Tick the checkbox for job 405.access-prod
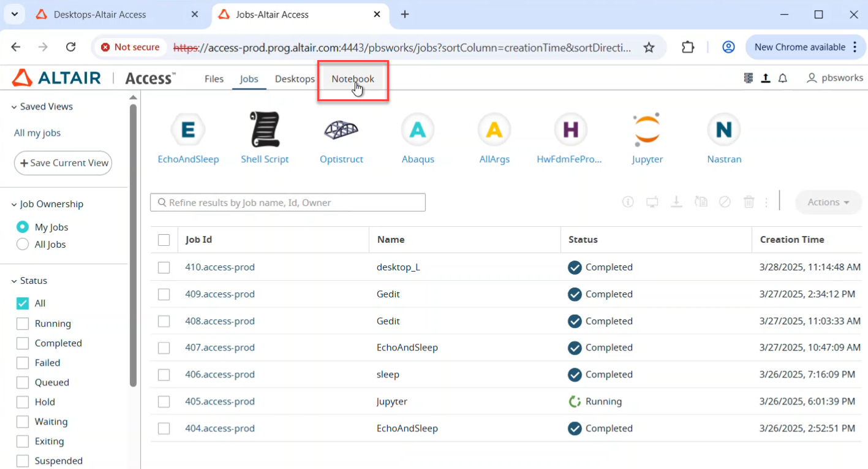Viewport: 868px width, 469px height. (x=164, y=402)
